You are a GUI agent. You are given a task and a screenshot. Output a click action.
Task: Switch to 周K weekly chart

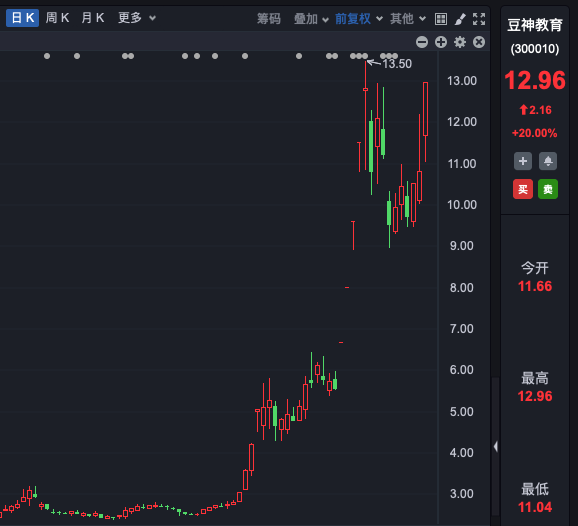pyautogui.click(x=57, y=18)
